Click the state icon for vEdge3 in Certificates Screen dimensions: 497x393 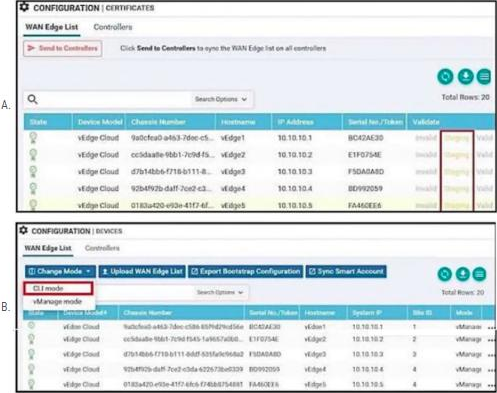33,171
